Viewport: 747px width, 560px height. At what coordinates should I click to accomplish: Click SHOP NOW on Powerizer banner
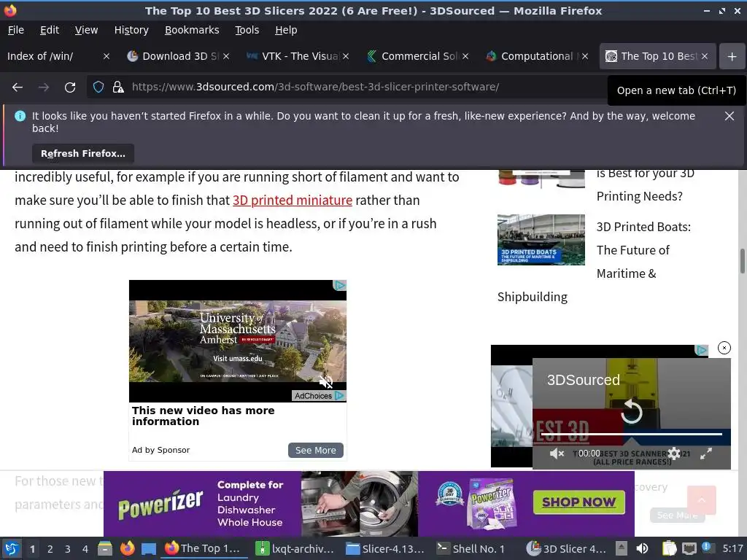(x=578, y=502)
